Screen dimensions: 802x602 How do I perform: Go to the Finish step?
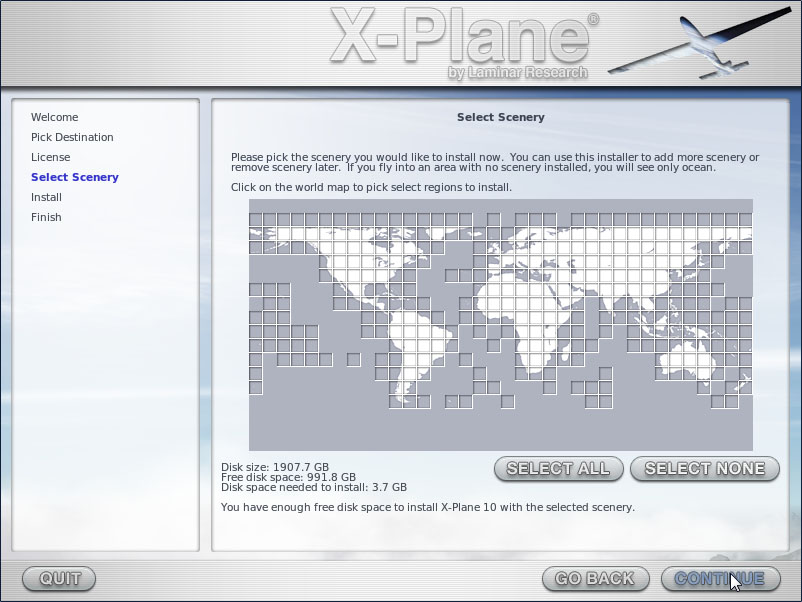click(x=46, y=217)
